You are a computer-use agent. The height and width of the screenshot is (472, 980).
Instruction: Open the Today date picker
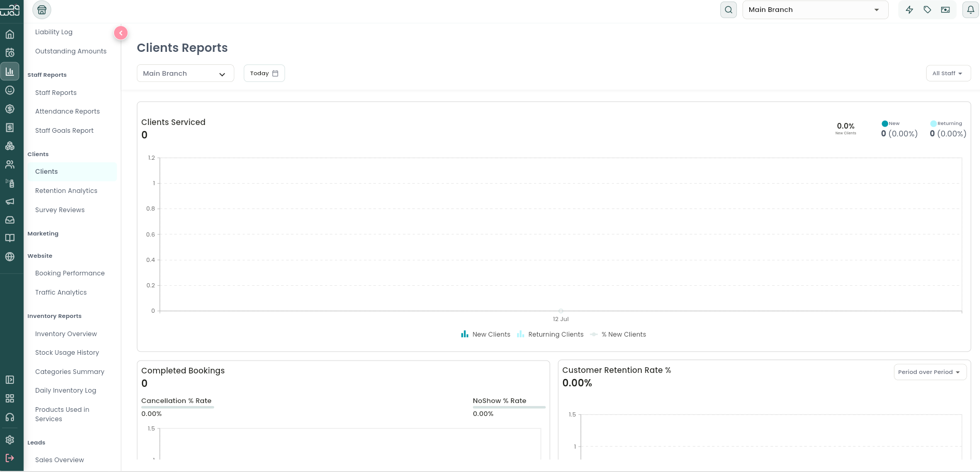(264, 73)
